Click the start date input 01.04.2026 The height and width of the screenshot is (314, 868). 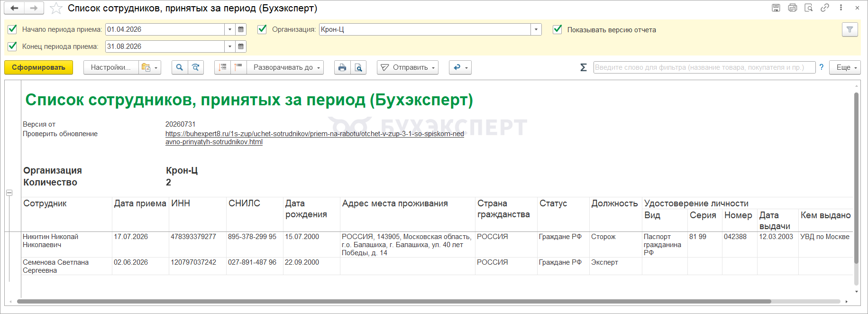click(x=164, y=29)
